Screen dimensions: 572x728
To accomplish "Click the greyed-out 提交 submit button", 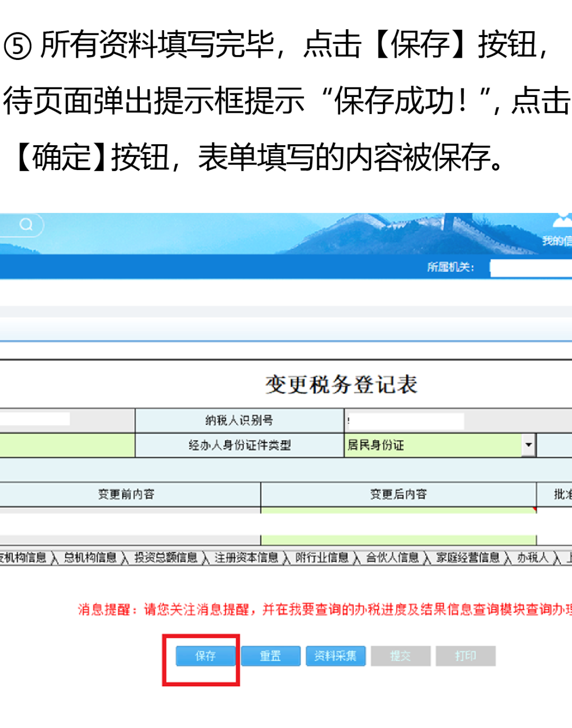I will click(x=400, y=656).
